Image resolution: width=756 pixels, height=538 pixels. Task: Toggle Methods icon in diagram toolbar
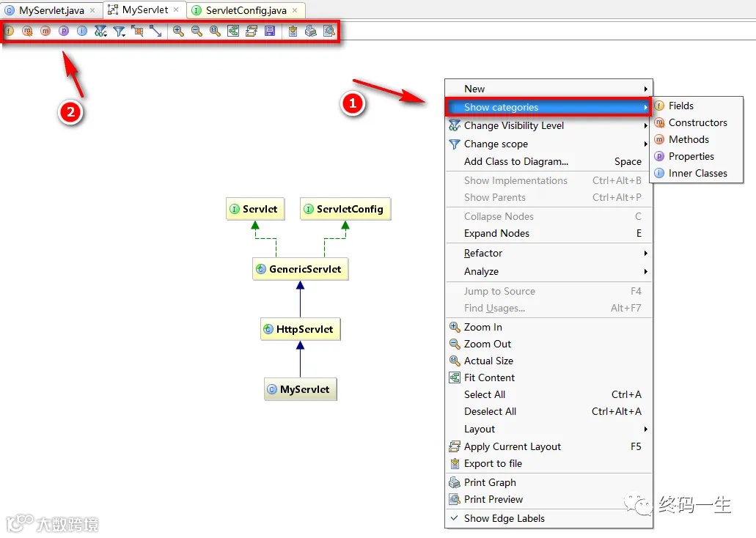[45, 32]
